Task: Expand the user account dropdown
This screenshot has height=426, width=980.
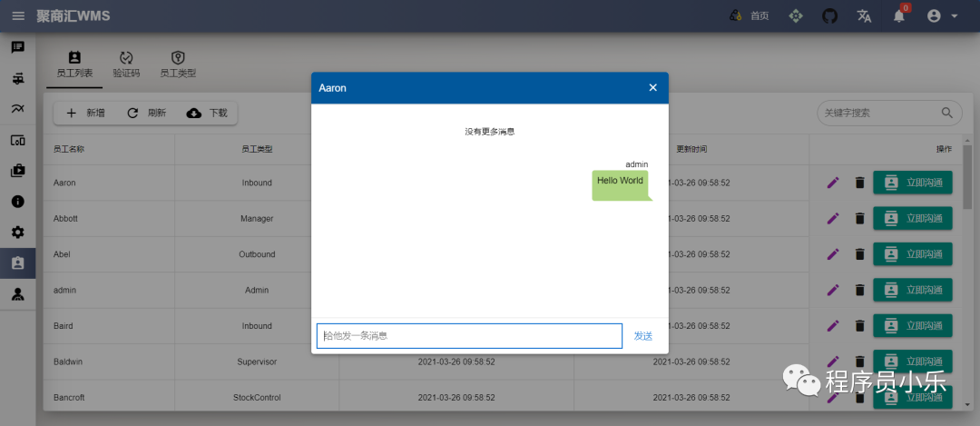Action: point(943,15)
